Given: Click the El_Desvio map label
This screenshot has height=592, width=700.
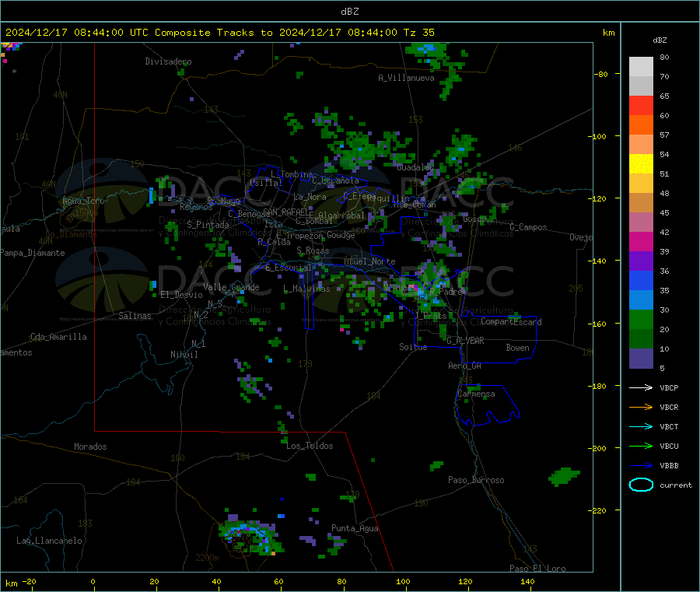Looking at the screenshot, I should click(181, 295).
